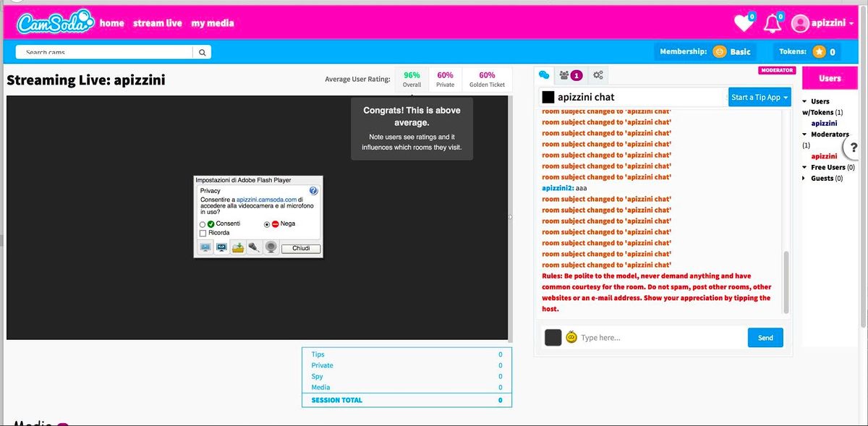
Task: Select the Consenti radio button
Action: point(203,224)
